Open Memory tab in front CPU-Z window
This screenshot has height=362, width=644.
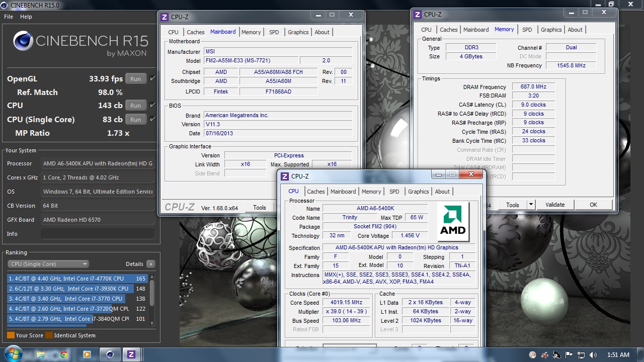pyautogui.click(x=371, y=192)
